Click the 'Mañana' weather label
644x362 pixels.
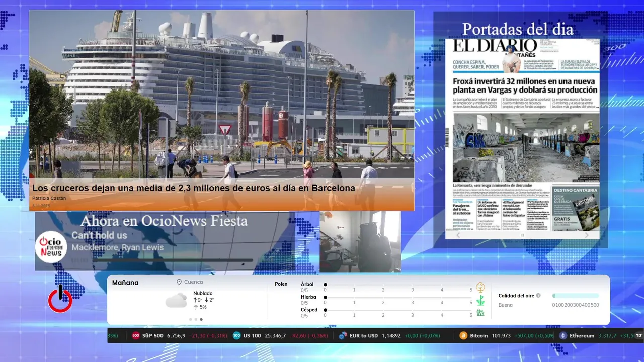pyautogui.click(x=125, y=283)
